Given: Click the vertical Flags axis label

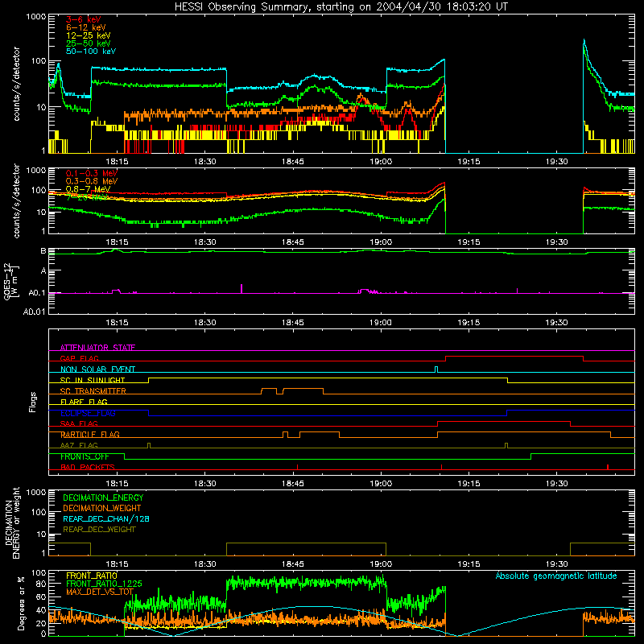Looking at the screenshot, I should tap(33, 402).
